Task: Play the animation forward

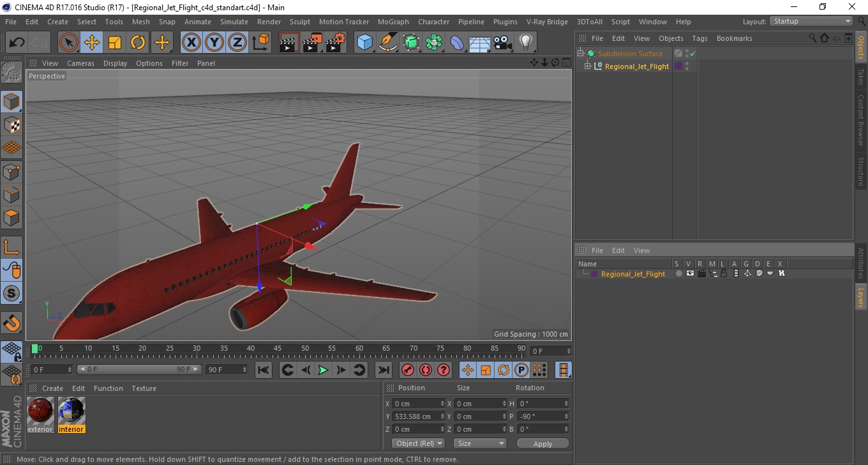Action: 324,370
